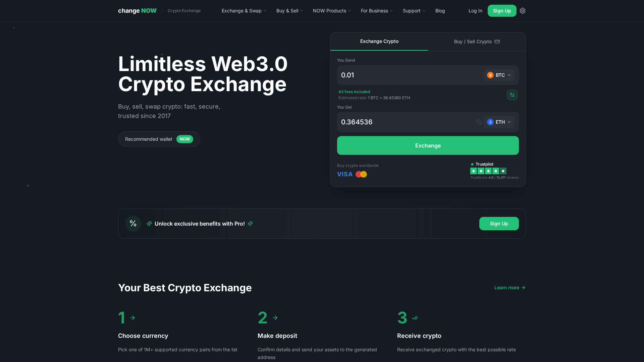Open the Recommended wallet button
644x362 pixels.
click(159, 139)
